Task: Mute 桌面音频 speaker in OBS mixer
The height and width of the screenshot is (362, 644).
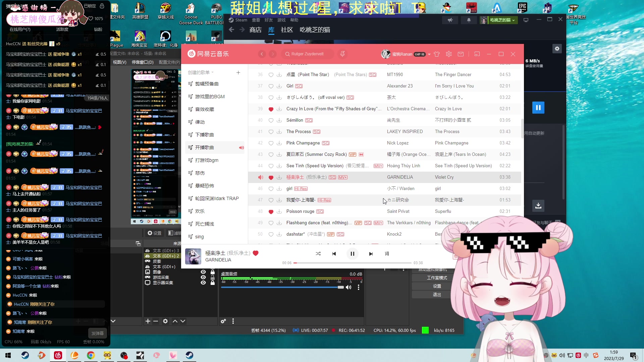Action: pyautogui.click(x=349, y=287)
